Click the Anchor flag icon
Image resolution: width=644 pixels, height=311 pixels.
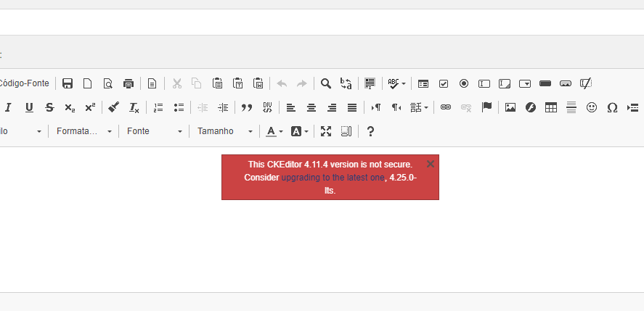(x=486, y=107)
